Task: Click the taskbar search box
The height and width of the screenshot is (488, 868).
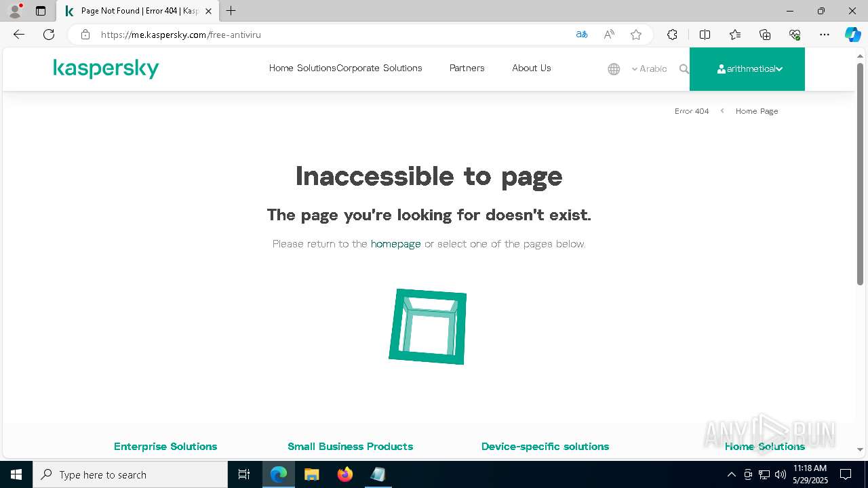Action: tap(130, 474)
